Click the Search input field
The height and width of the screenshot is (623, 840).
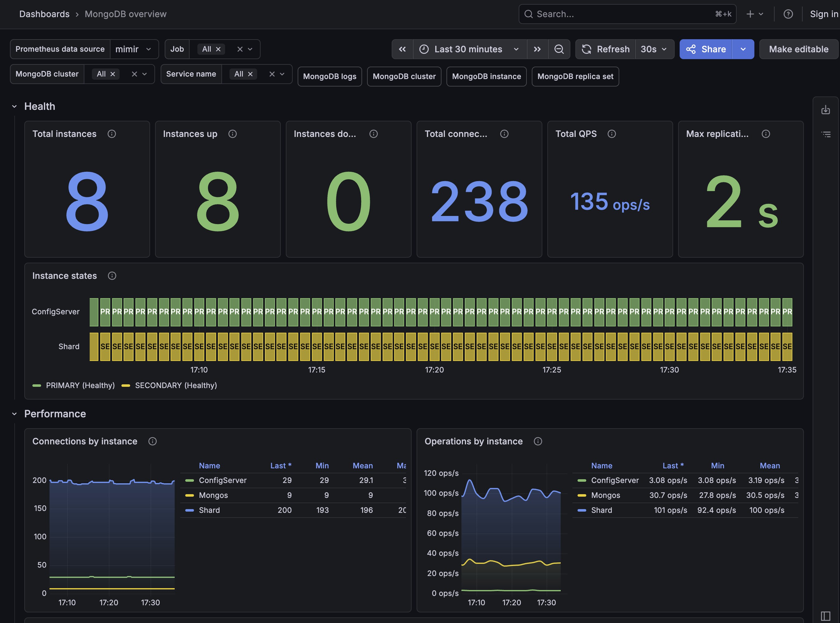627,14
